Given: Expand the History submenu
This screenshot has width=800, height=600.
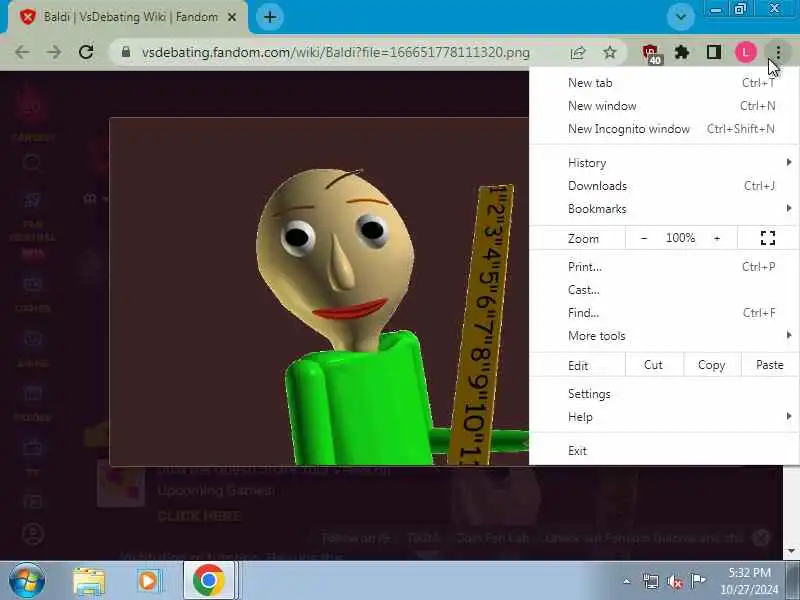Looking at the screenshot, I should (x=664, y=163).
